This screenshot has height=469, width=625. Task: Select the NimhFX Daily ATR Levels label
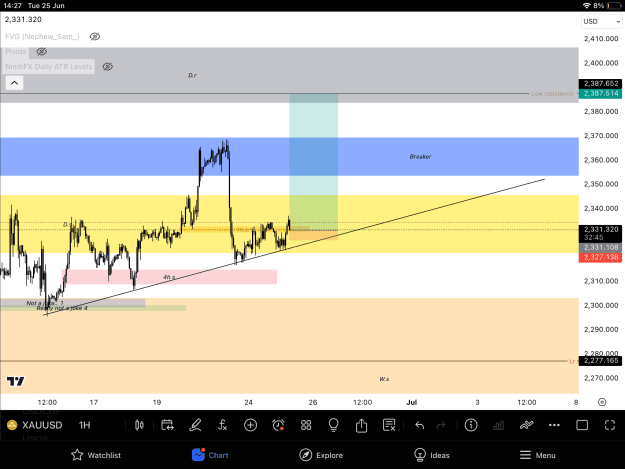pos(49,67)
